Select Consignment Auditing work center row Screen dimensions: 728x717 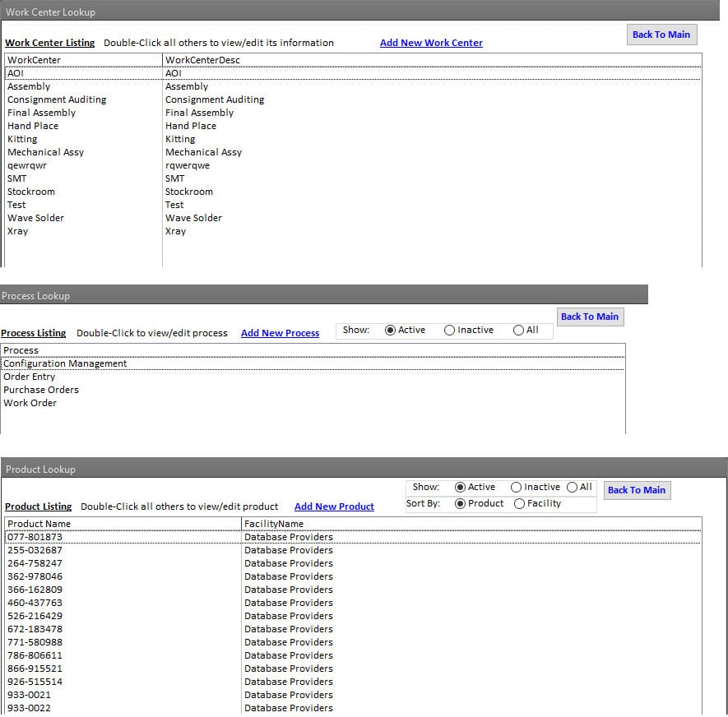pyautogui.click(x=353, y=99)
